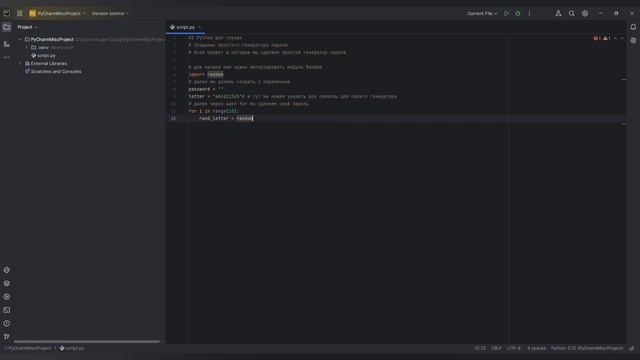Click line 12 number in the gutter
Image resolution: width=640 pixels, height=360 pixels.
click(x=173, y=118)
